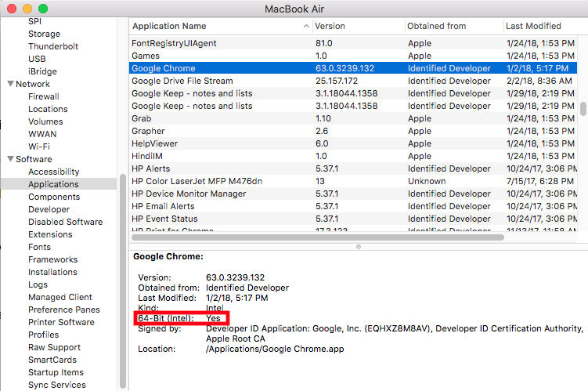Select Extensions under Software
The image size is (588, 391).
click(50, 234)
